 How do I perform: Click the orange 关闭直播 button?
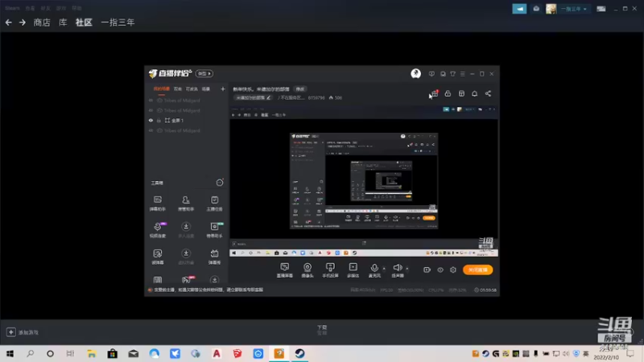[x=477, y=269]
